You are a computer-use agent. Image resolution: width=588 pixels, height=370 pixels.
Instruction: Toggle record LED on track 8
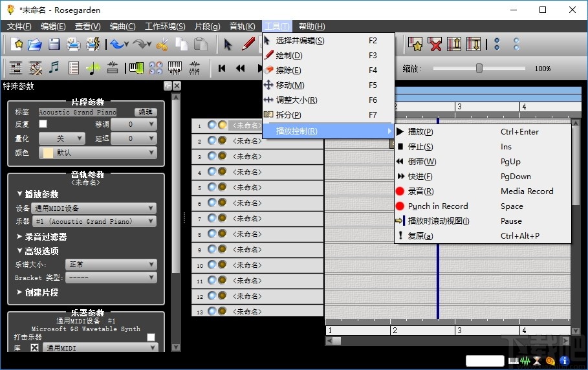(x=222, y=233)
